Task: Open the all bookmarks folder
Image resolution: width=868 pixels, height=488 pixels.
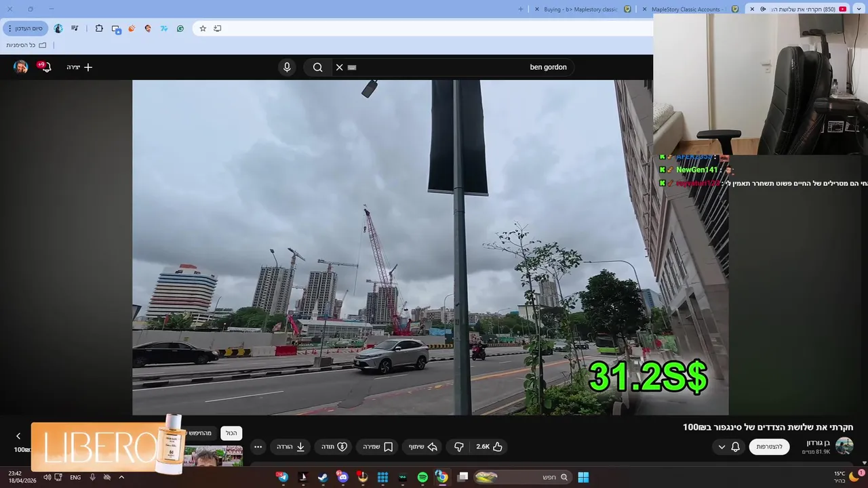Action: click(x=26, y=45)
